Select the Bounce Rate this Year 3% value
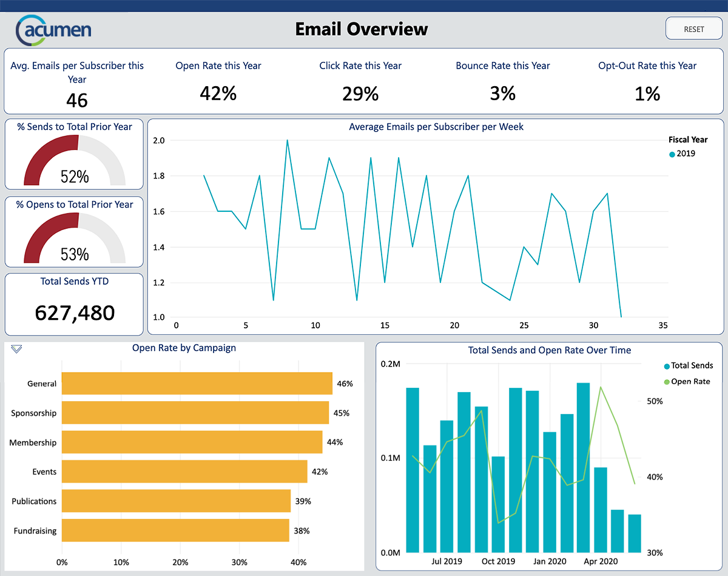The height and width of the screenshot is (576, 728). coord(502,93)
